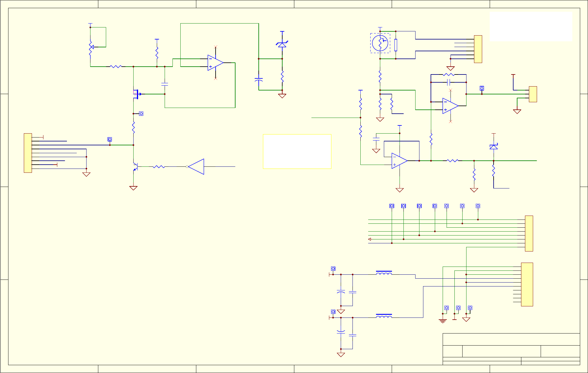Select the earth ground symbol with stacked bars

pyautogui.click(x=443, y=321)
